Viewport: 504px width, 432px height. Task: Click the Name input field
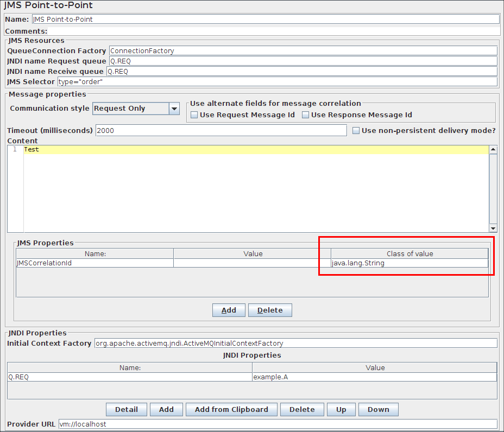(269, 19)
